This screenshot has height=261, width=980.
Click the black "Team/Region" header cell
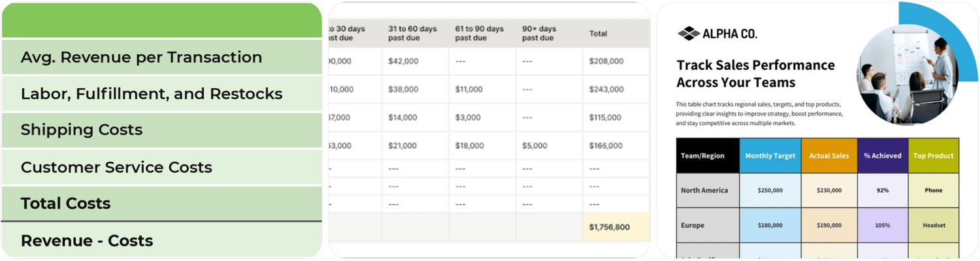[x=708, y=156]
